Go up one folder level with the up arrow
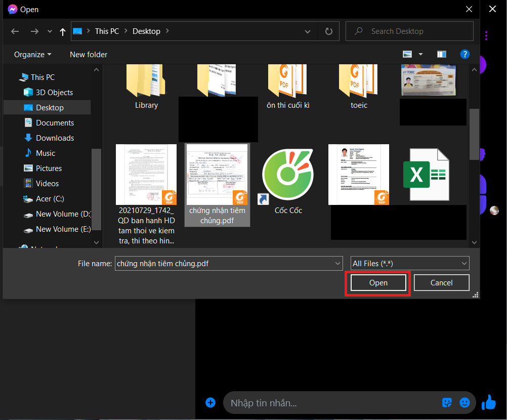Image resolution: width=507 pixels, height=420 pixels. [62, 31]
